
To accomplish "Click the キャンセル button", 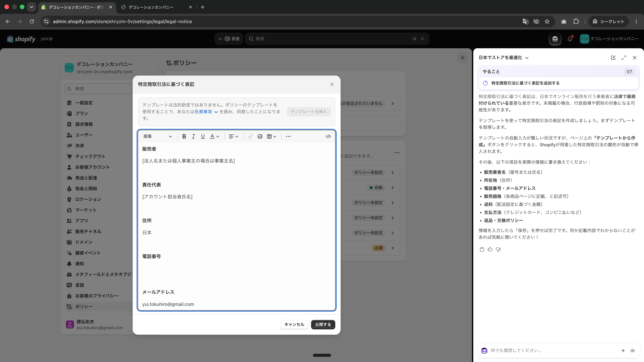I will point(294,324).
